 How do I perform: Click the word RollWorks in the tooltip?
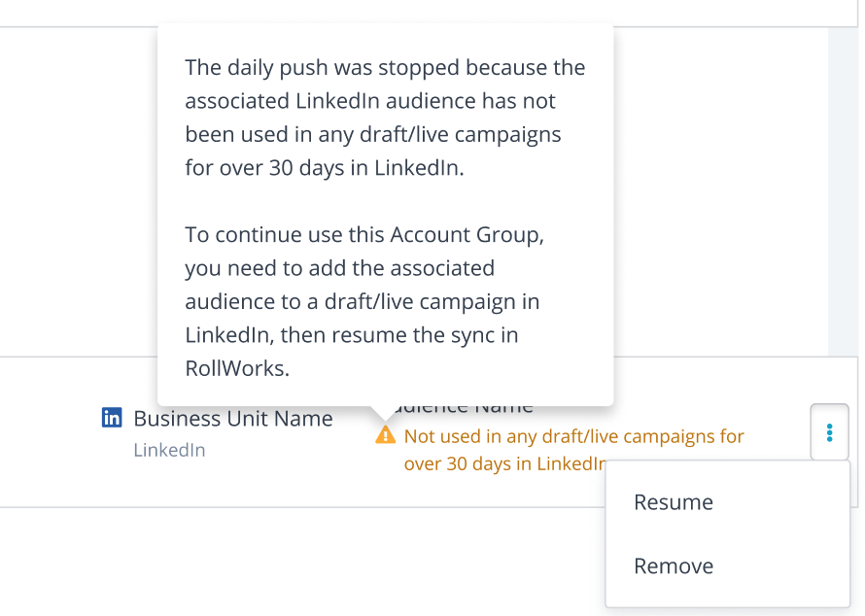pos(237,369)
